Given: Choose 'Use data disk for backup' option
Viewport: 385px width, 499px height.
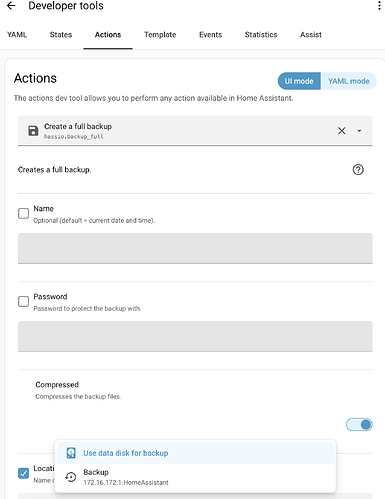Looking at the screenshot, I should [x=195, y=453].
